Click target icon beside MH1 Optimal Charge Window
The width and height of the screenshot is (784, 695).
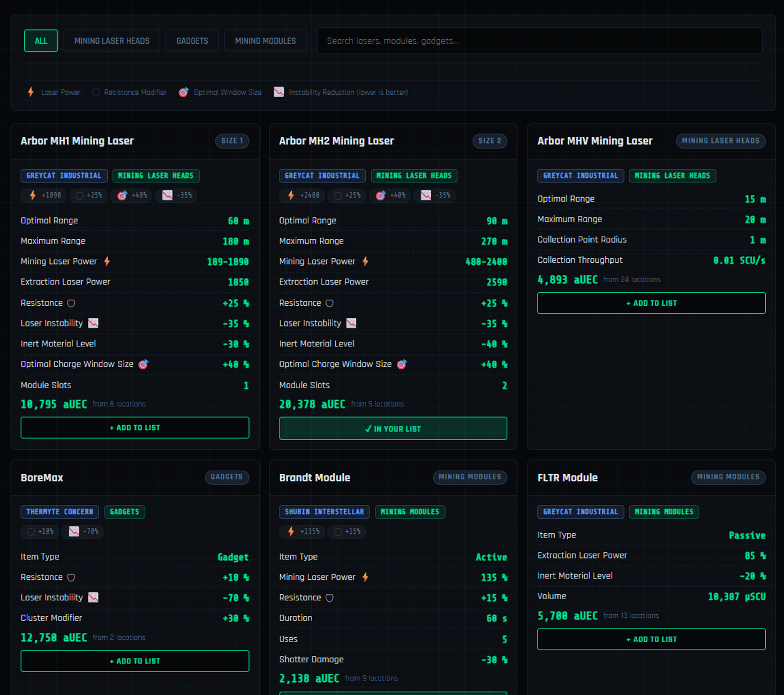point(143,364)
